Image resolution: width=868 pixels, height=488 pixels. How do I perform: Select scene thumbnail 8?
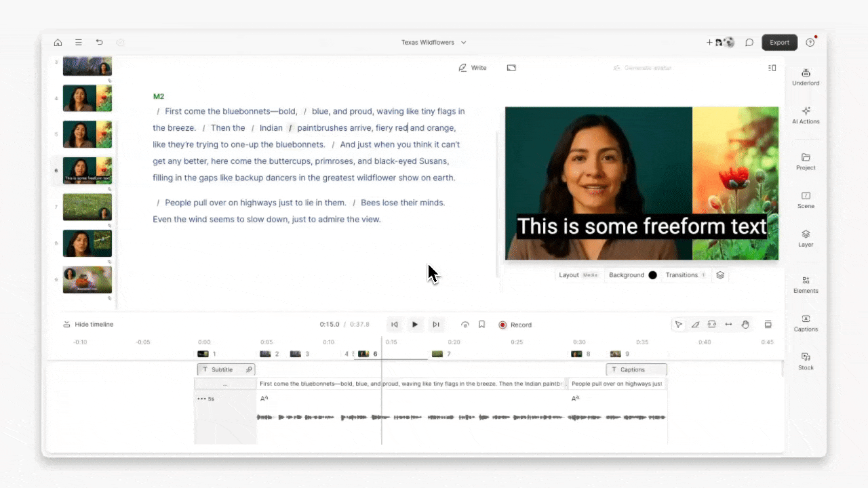(x=87, y=243)
